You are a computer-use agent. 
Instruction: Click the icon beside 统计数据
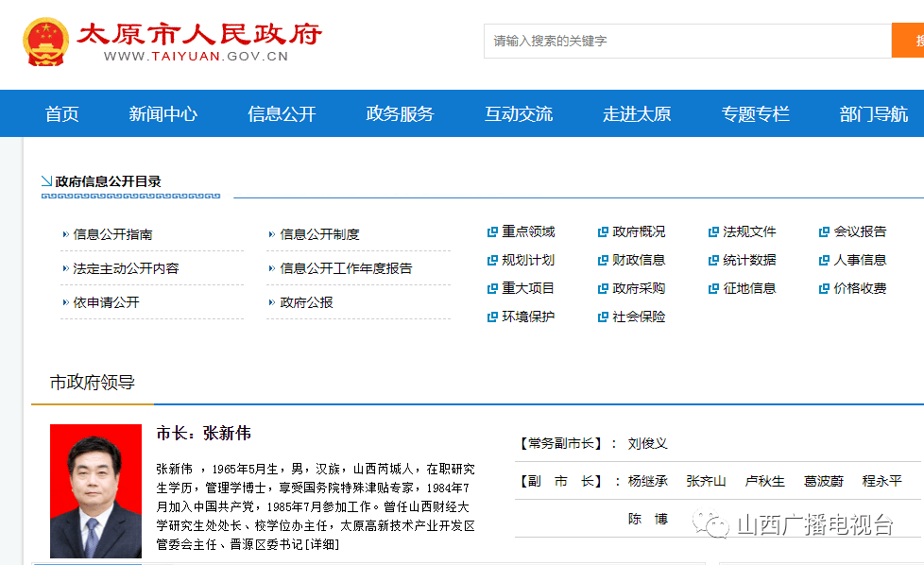point(713,261)
